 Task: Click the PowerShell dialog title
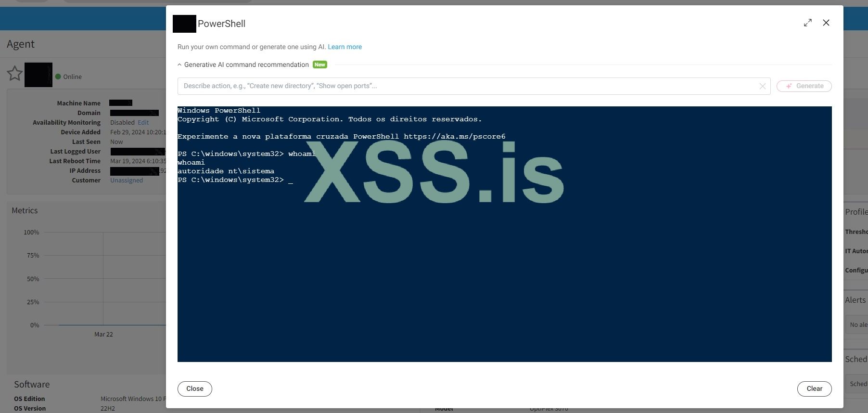pos(221,24)
